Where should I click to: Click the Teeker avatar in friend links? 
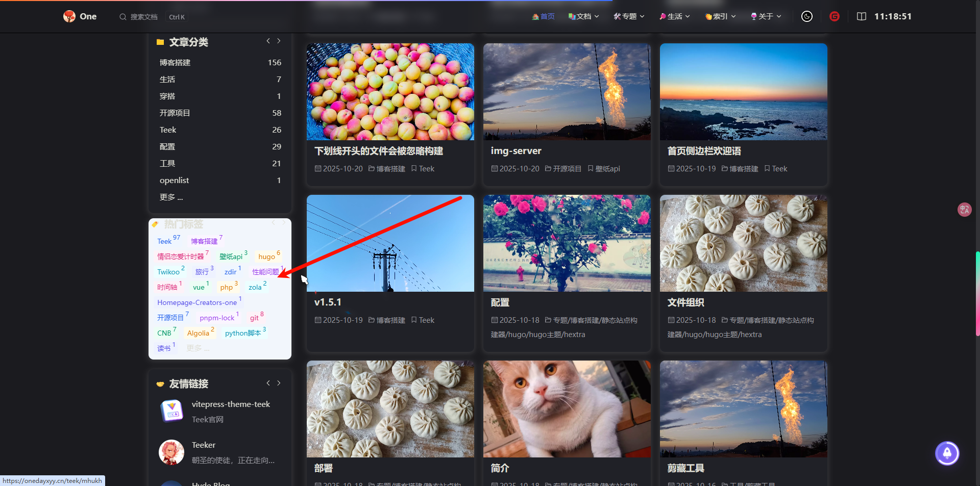pos(171,452)
